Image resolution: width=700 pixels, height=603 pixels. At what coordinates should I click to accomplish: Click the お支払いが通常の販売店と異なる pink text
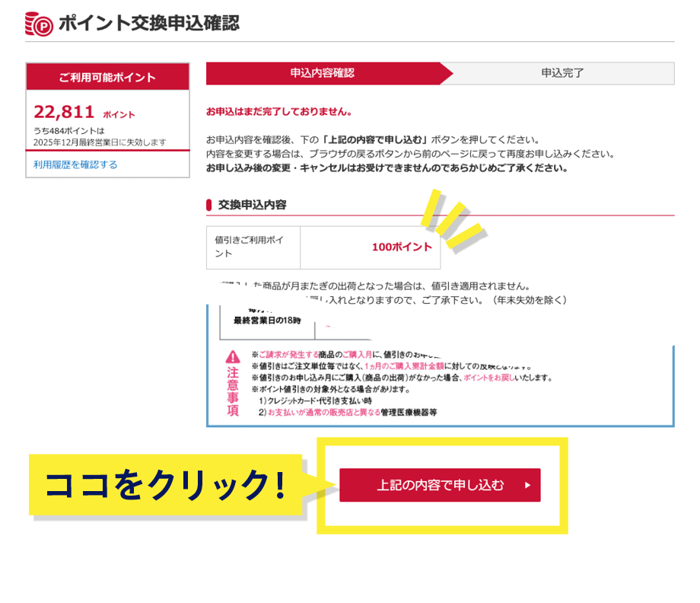point(324,413)
